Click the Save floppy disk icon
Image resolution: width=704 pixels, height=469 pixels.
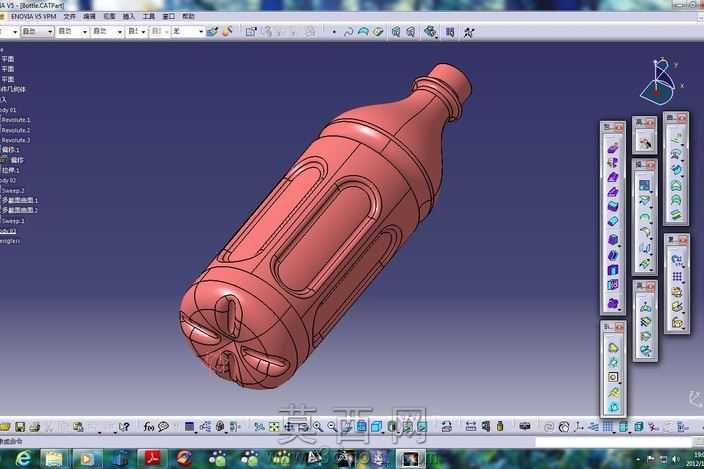(x=20, y=426)
